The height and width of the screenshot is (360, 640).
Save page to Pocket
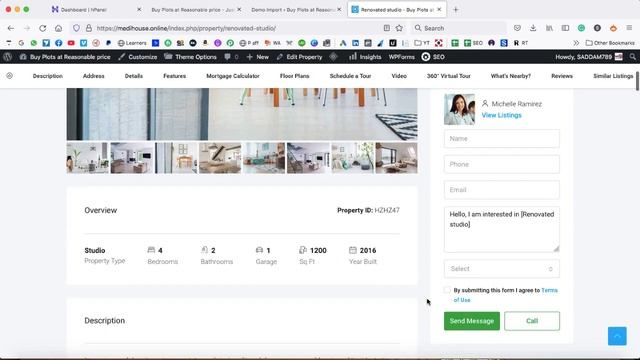click(x=517, y=28)
